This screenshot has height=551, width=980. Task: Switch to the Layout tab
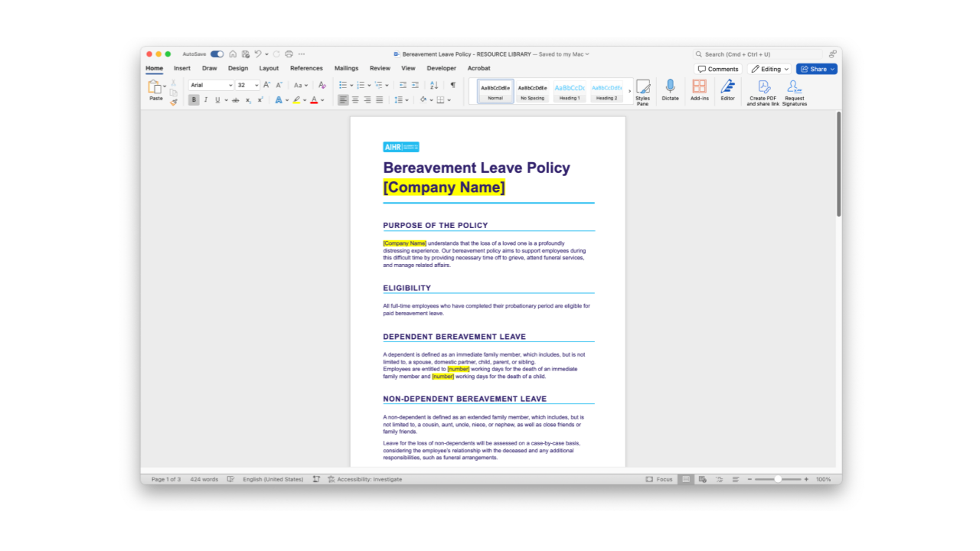coord(269,68)
